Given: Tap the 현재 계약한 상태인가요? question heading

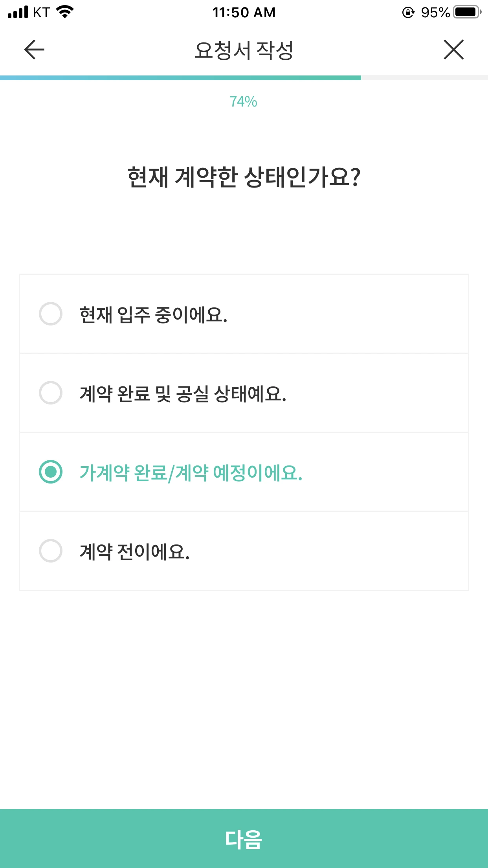Looking at the screenshot, I should pos(244,177).
